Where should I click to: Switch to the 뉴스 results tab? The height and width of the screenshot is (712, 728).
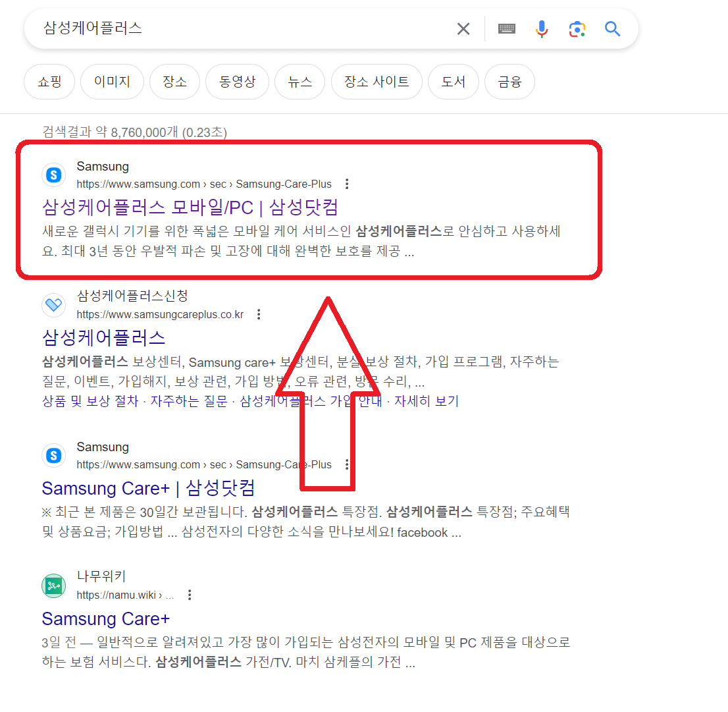point(299,81)
